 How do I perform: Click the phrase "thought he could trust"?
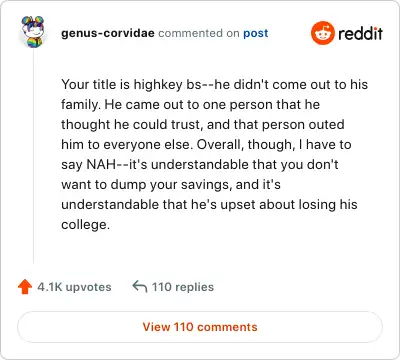tap(131, 125)
